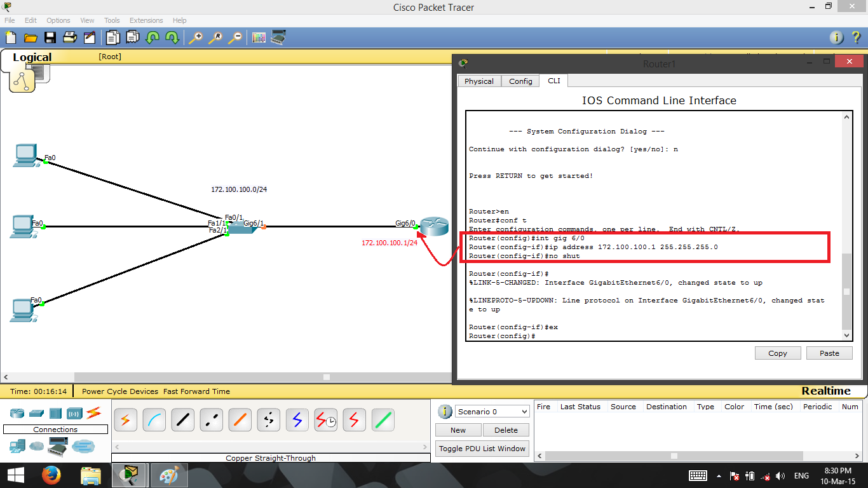Click the CLI vertical scrollbar thumb
Screen dimensions: 868x488
[846, 292]
